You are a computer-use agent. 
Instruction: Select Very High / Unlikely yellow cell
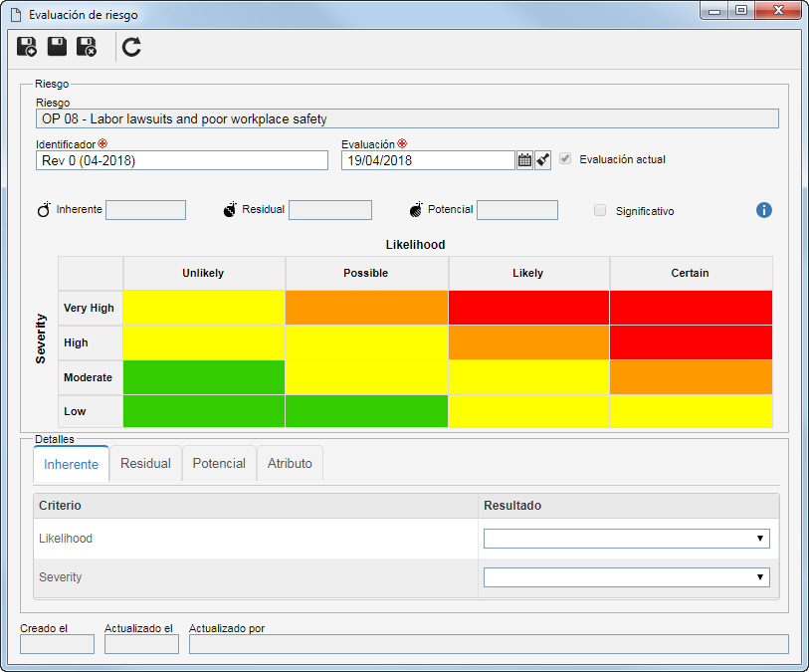coord(204,308)
